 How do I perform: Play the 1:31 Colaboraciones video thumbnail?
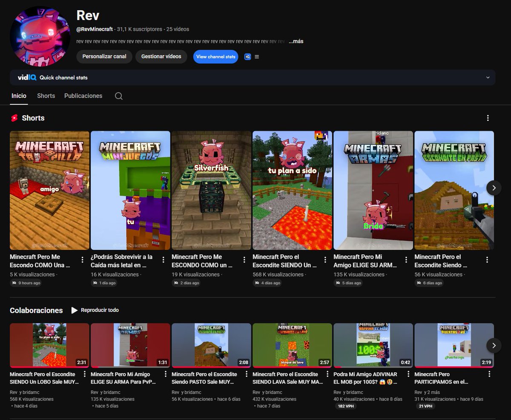coord(130,346)
